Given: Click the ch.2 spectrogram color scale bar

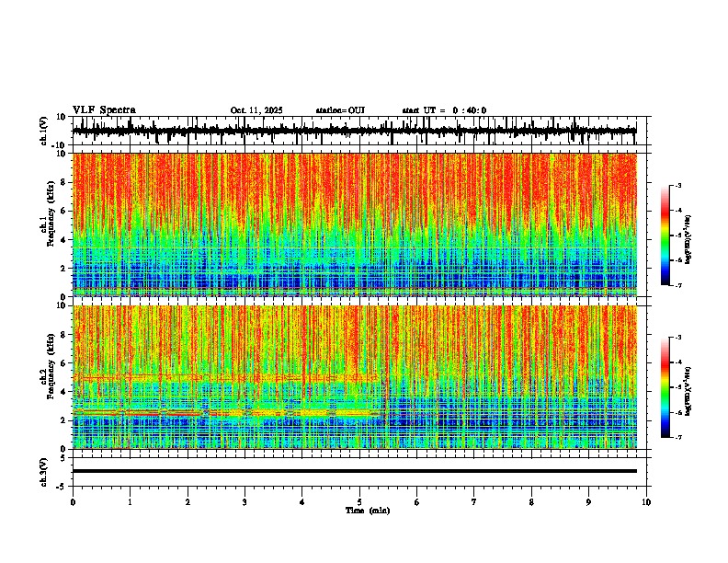Looking at the screenshot, I should tap(665, 387).
